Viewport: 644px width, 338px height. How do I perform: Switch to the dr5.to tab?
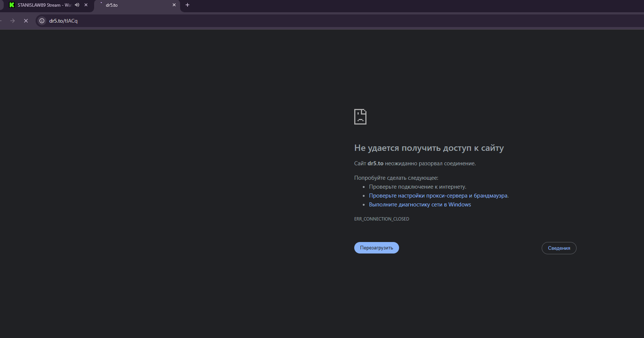coord(122,5)
